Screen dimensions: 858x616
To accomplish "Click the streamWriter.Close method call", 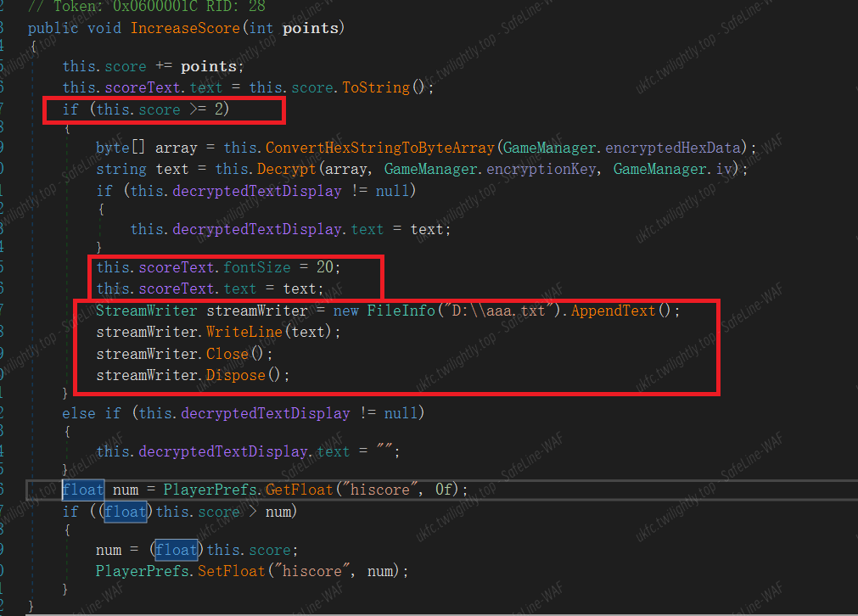I will click(227, 354).
